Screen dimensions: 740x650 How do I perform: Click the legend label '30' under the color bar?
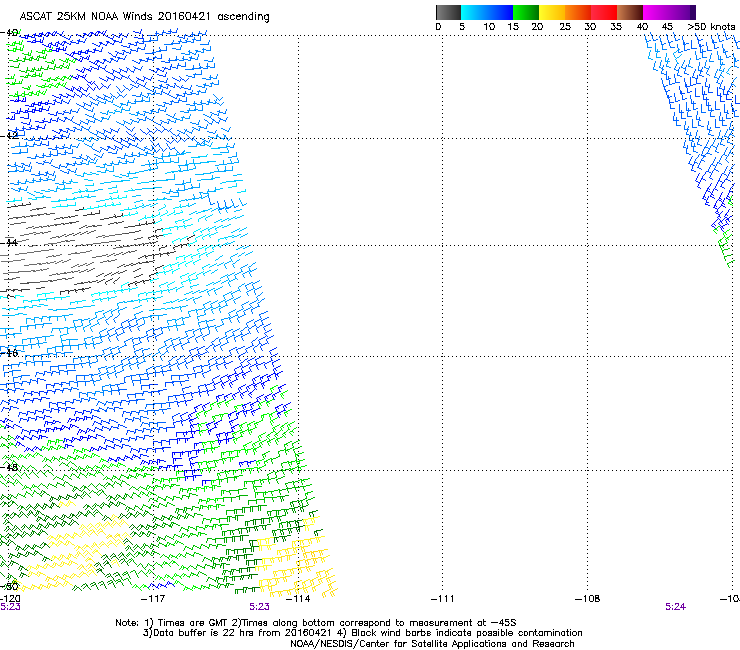[x=590, y=27]
